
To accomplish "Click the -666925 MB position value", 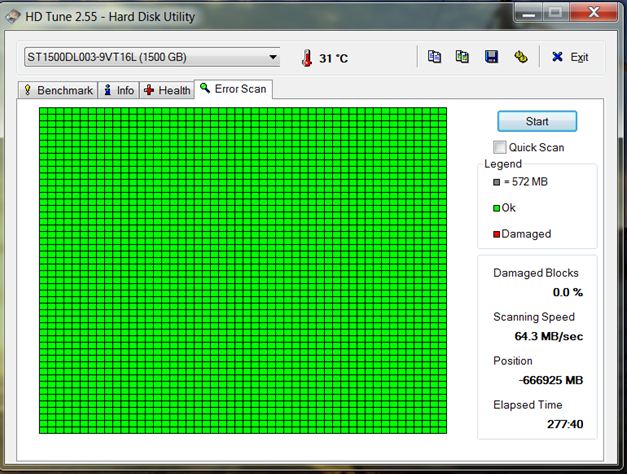I will tap(551, 380).
